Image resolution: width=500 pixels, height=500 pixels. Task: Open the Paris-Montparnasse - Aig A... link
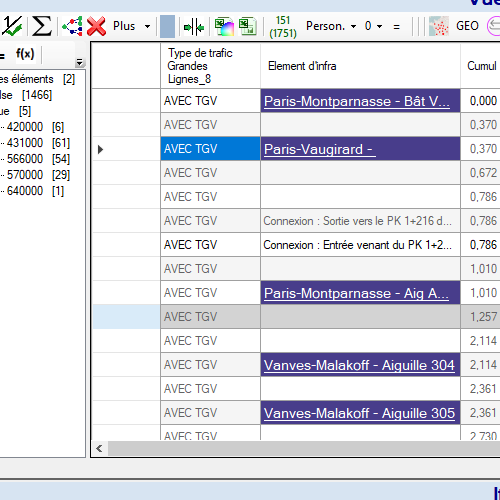click(356, 293)
